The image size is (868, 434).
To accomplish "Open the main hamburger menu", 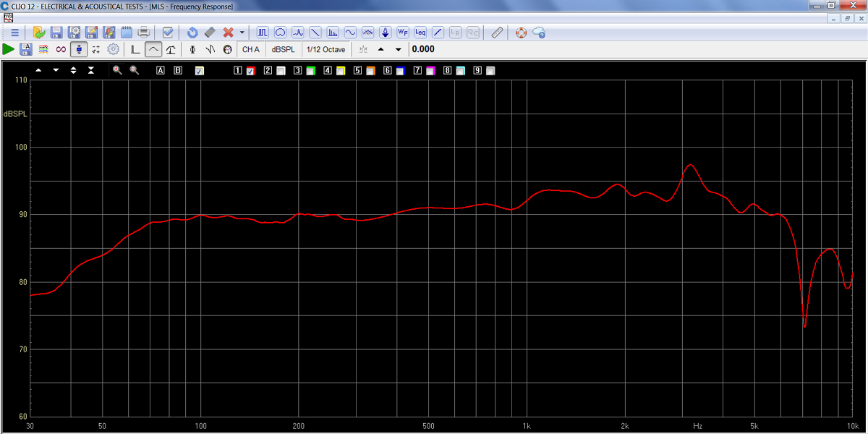I will (x=14, y=33).
